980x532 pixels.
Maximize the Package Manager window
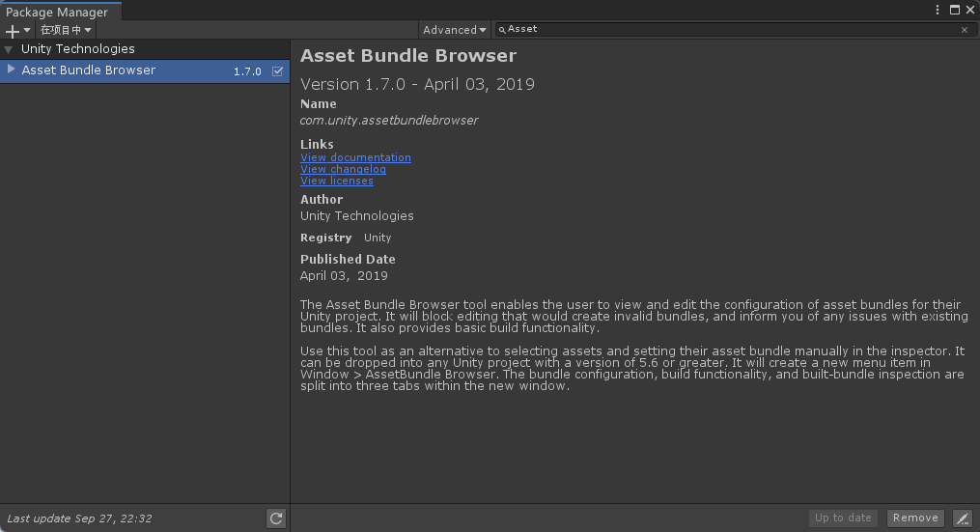(954, 10)
